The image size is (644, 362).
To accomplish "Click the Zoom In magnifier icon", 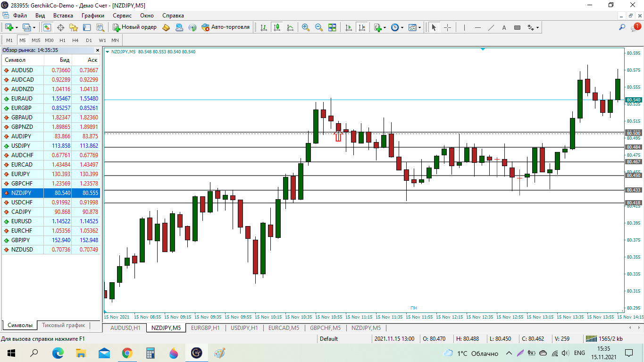I will (x=306, y=27).
